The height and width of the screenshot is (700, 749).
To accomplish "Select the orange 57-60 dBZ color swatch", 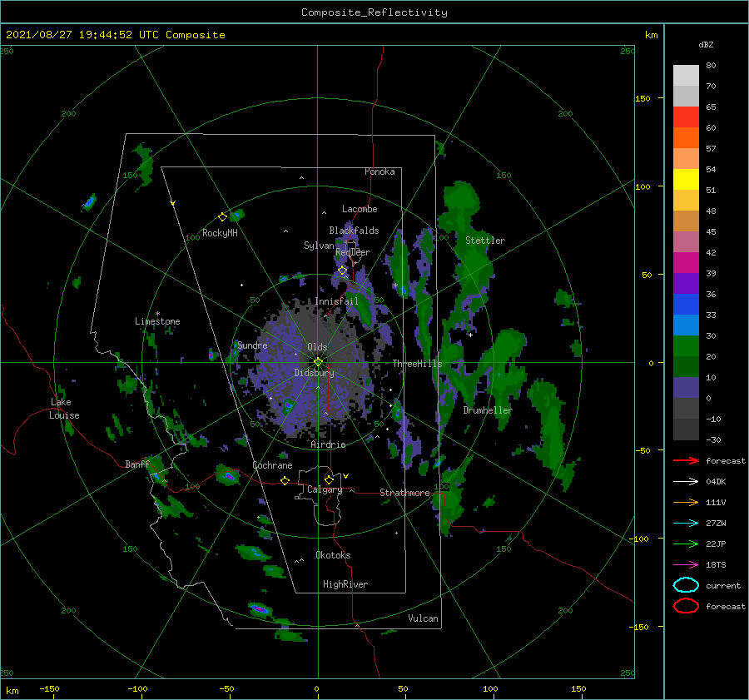I will (686, 138).
